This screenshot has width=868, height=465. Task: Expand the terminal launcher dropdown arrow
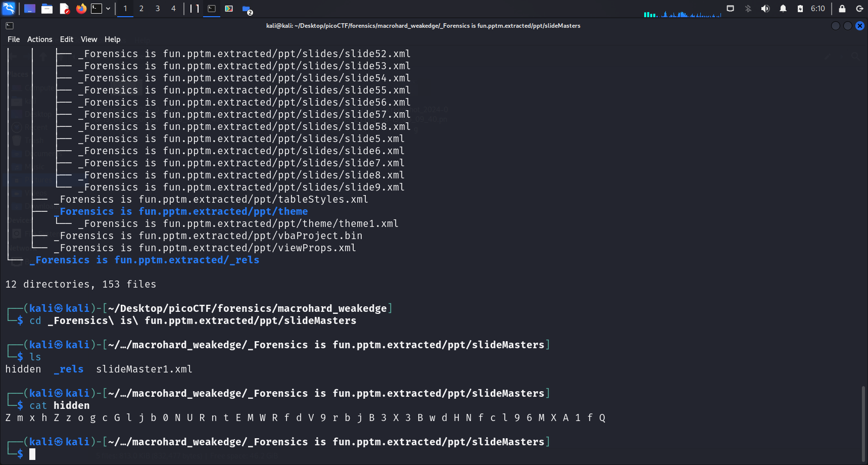108,9
